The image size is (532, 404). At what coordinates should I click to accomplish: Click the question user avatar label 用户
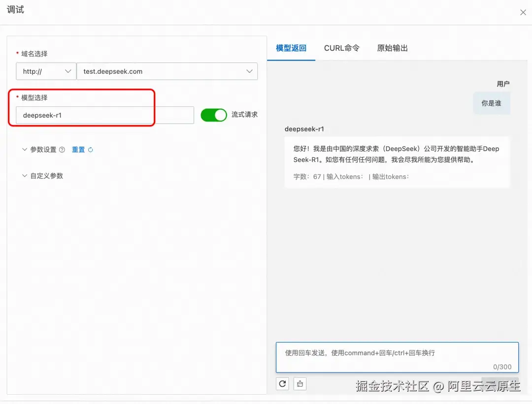point(503,84)
